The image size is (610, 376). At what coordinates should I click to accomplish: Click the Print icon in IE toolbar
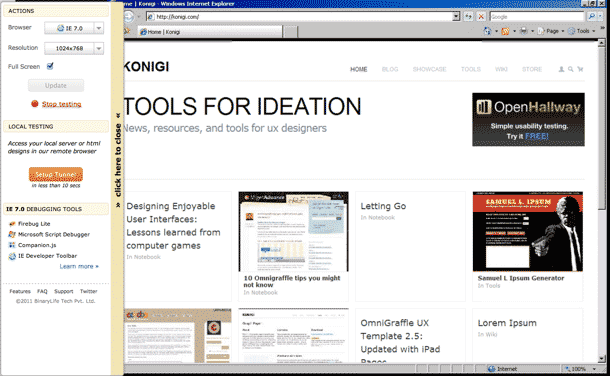click(524, 31)
